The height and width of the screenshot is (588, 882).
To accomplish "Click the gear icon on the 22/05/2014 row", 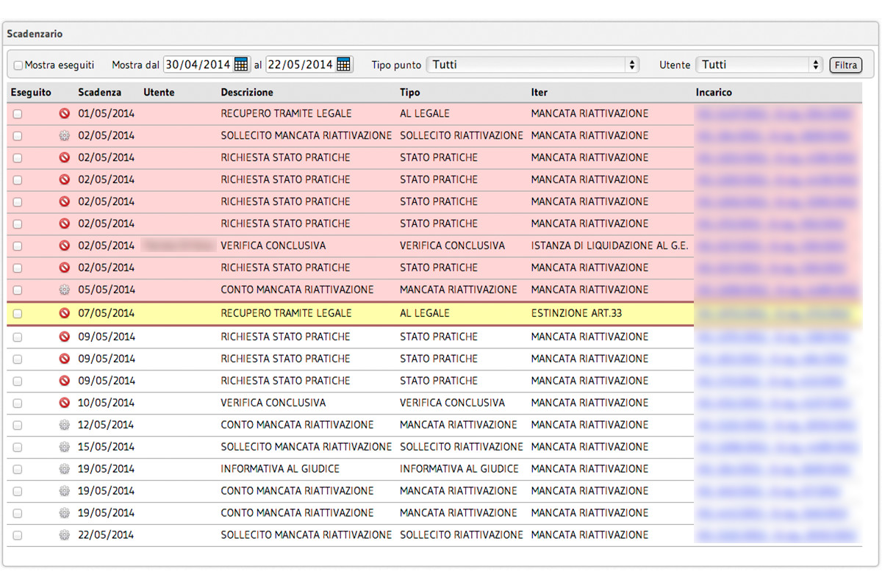I will pos(64,536).
